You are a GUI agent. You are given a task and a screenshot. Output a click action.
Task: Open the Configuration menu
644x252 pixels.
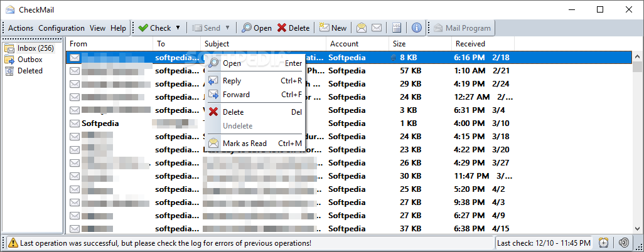click(62, 28)
